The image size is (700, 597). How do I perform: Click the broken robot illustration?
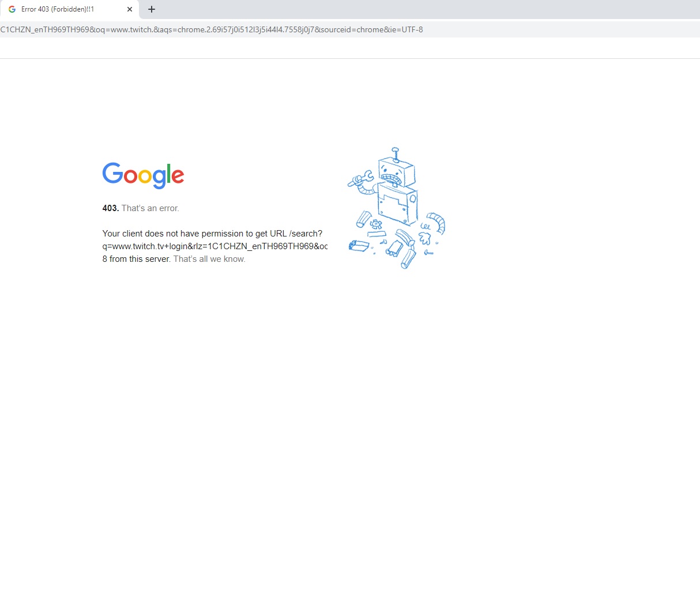(396, 208)
